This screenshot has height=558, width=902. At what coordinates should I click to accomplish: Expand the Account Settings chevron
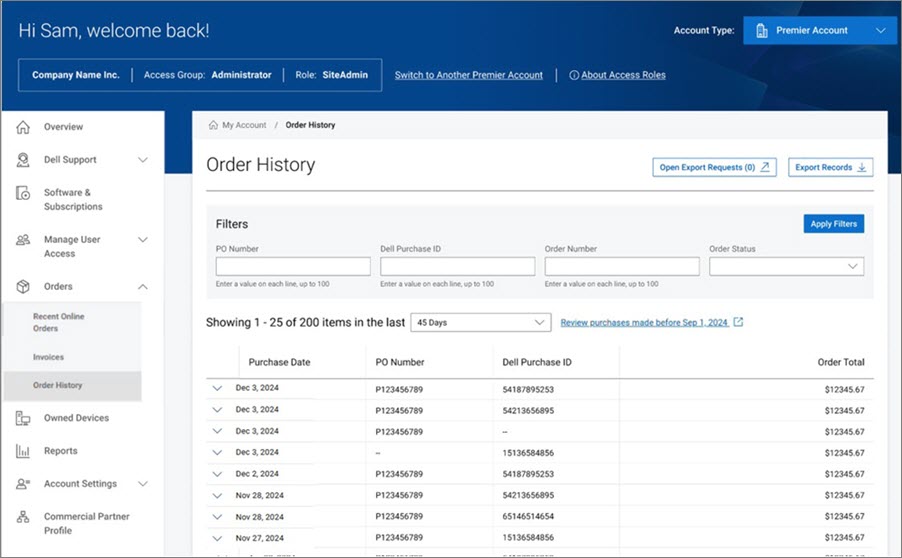[143, 484]
